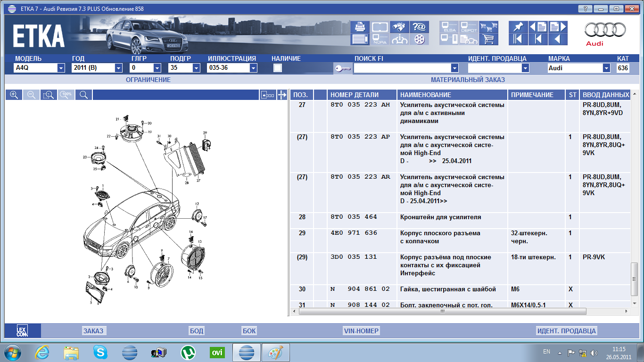644x362 pixels.
Task: Click the VIN-НОМЕР button
Action: (362, 331)
